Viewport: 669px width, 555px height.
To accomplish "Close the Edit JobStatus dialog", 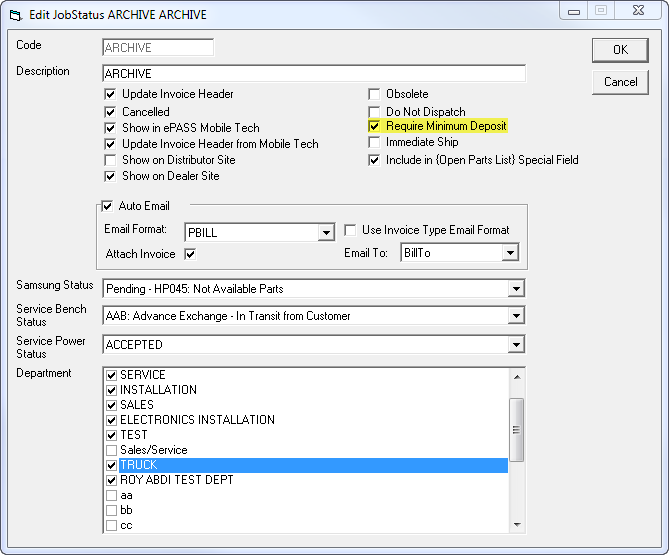I will [x=638, y=11].
